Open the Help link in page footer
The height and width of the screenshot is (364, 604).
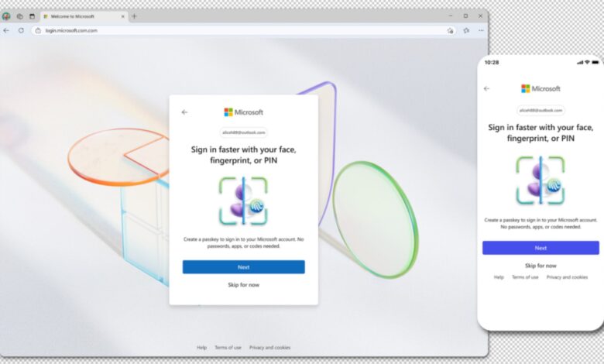pyautogui.click(x=201, y=348)
